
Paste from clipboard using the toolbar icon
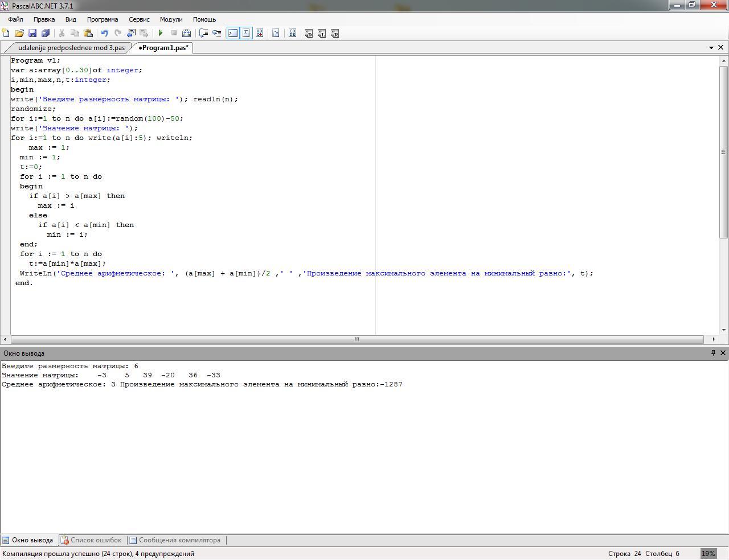click(x=88, y=33)
